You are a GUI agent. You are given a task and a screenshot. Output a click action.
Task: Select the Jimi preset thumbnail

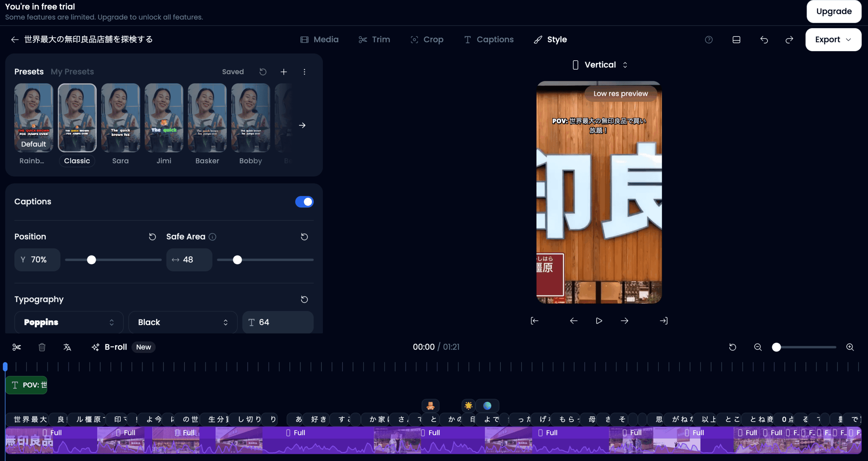[x=164, y=118]
